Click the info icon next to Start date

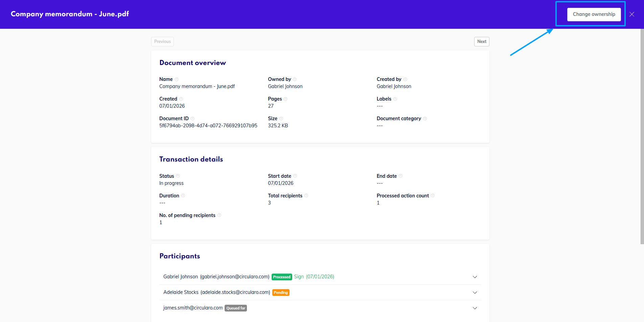point(295,176)
